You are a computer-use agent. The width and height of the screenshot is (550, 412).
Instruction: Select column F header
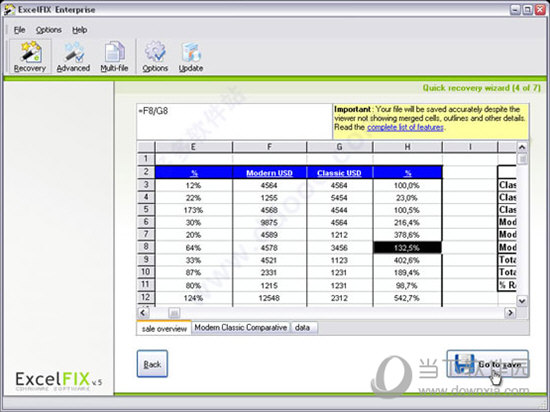pyautogui.click(x=269, y=147)
